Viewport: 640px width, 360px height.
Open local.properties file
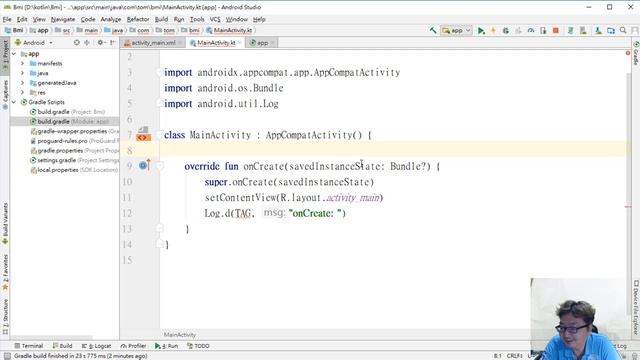click(74, 170)
